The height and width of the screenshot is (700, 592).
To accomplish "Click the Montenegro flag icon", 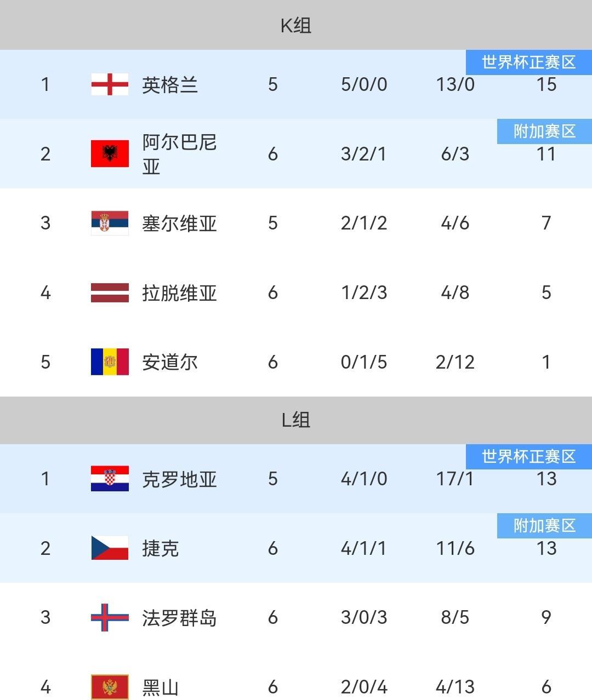I will pyautogui.click(x=110, y=687).
